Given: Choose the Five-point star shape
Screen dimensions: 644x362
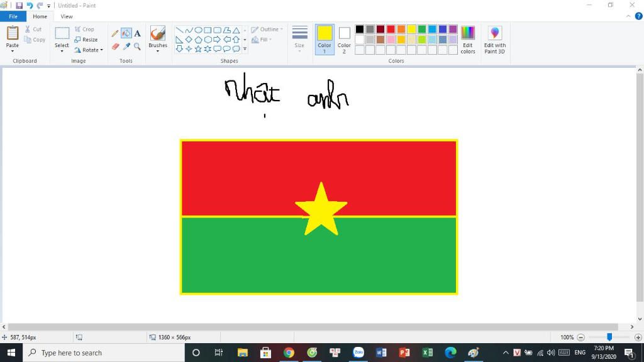Looking at the screenshot, I should (198, 49).
